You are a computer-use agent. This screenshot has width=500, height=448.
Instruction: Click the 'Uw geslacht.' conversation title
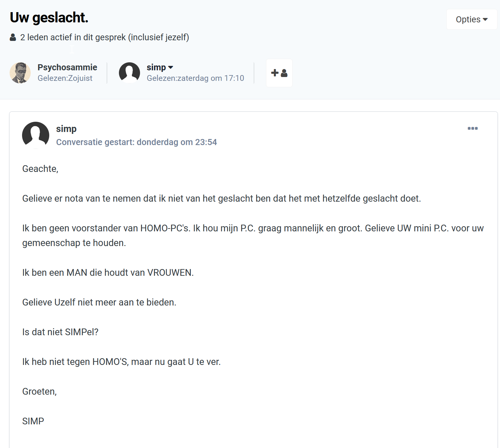point(49,18)
